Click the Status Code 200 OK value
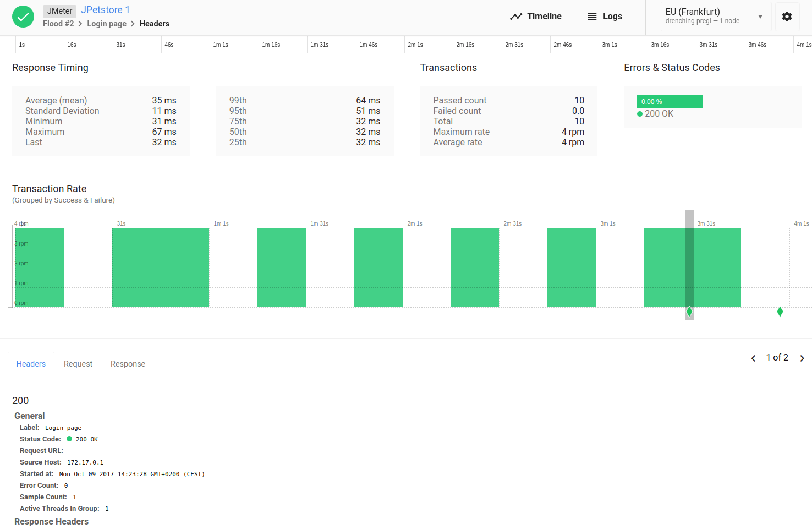This screenshot has width=812, height=529. click(x=83, y=440)
